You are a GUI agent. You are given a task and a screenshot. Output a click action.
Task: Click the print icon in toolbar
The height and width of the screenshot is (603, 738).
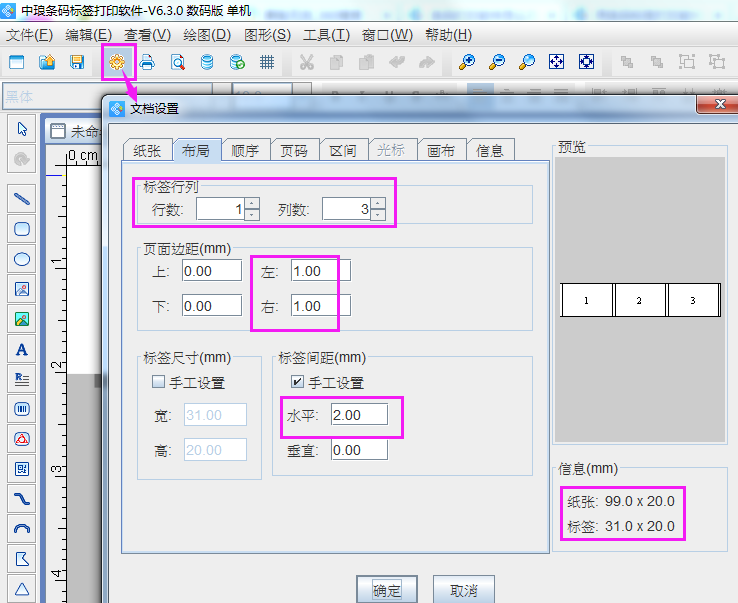[x=147, y=62]
